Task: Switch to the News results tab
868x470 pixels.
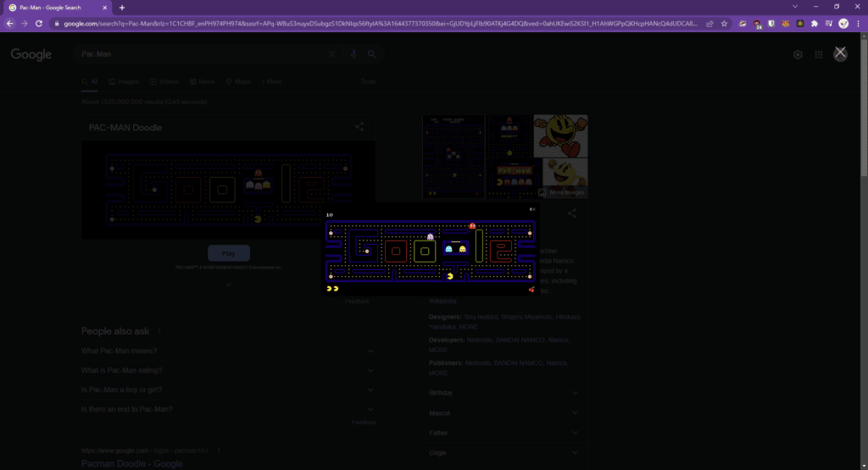Action: pyautogui.click(x=202, y=82)
